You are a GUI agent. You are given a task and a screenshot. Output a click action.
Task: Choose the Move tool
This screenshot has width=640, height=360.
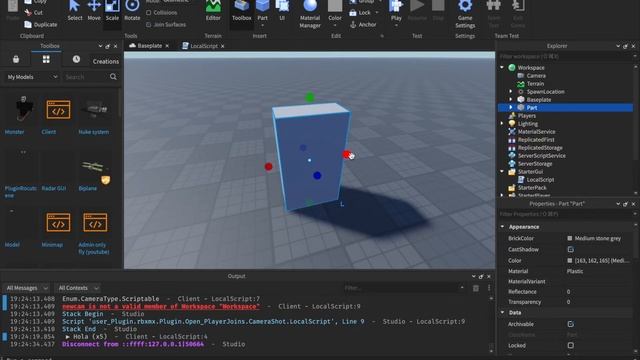tap(94, 11)
